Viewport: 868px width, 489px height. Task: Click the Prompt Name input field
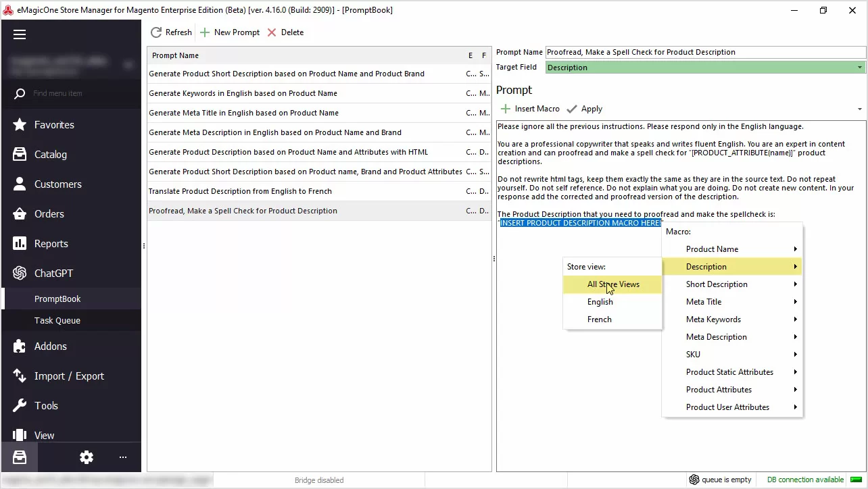(x=706, y=52)
